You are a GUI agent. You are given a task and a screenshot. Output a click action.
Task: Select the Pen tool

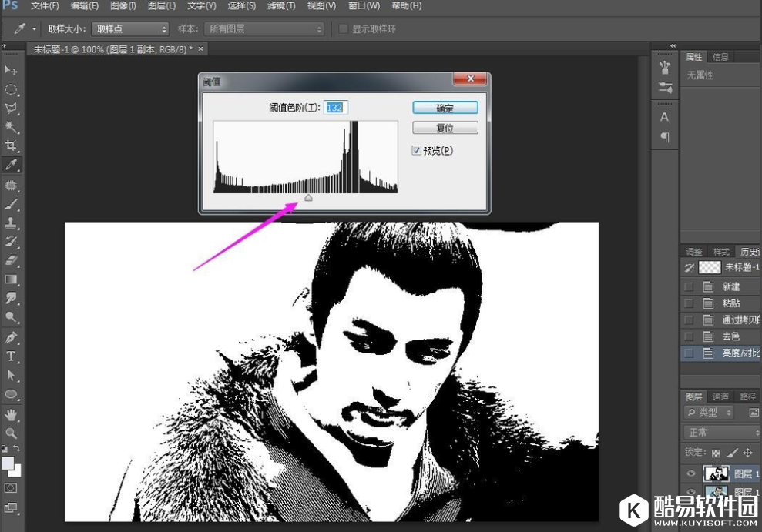coord(12,337)
